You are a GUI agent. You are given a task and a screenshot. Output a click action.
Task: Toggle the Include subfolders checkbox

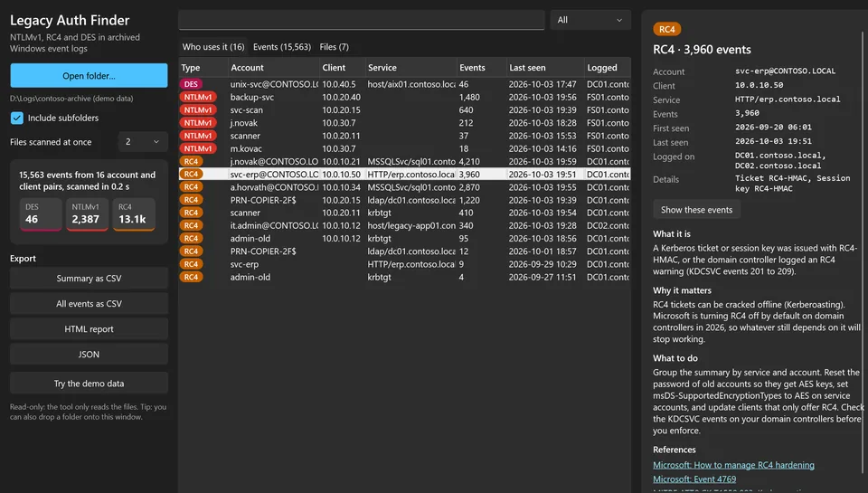pyautogui.click(x=16, y=118)
